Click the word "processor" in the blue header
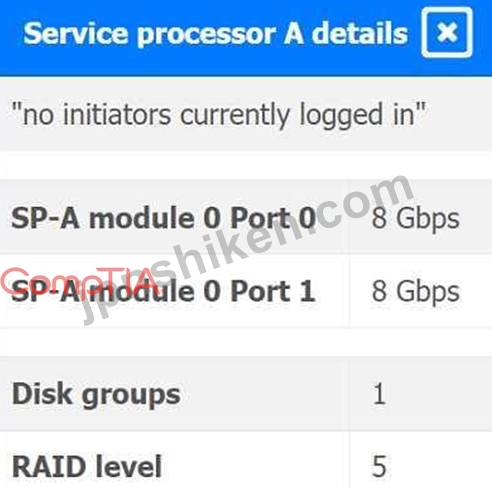The height and width of the screenshot is (487, 492). point(206,35)
